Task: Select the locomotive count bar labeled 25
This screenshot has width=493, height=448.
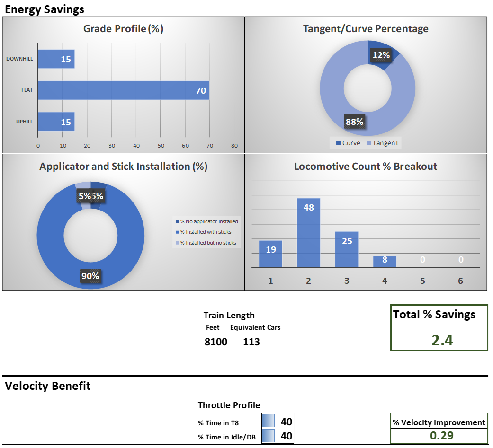Action: 347,249
